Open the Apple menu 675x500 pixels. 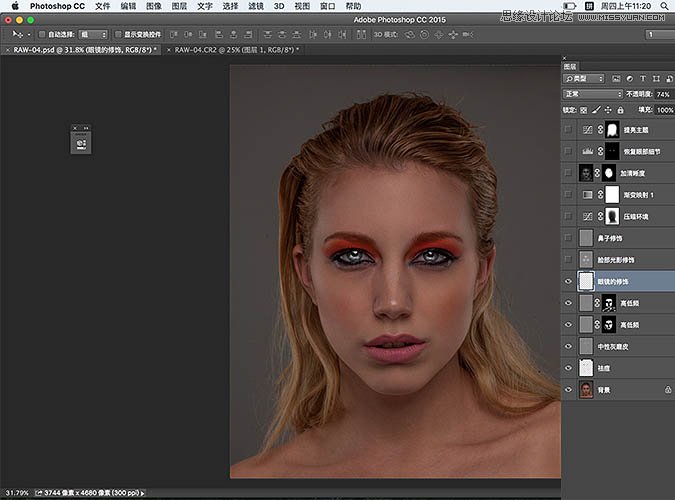(15, 6)
